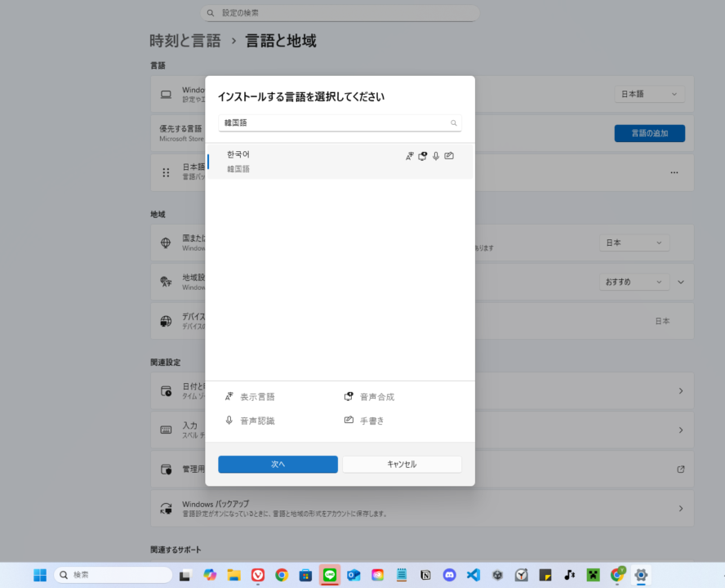Click the text-to-speech icon for 한국어
725x588 pixels.
point(422,156)
